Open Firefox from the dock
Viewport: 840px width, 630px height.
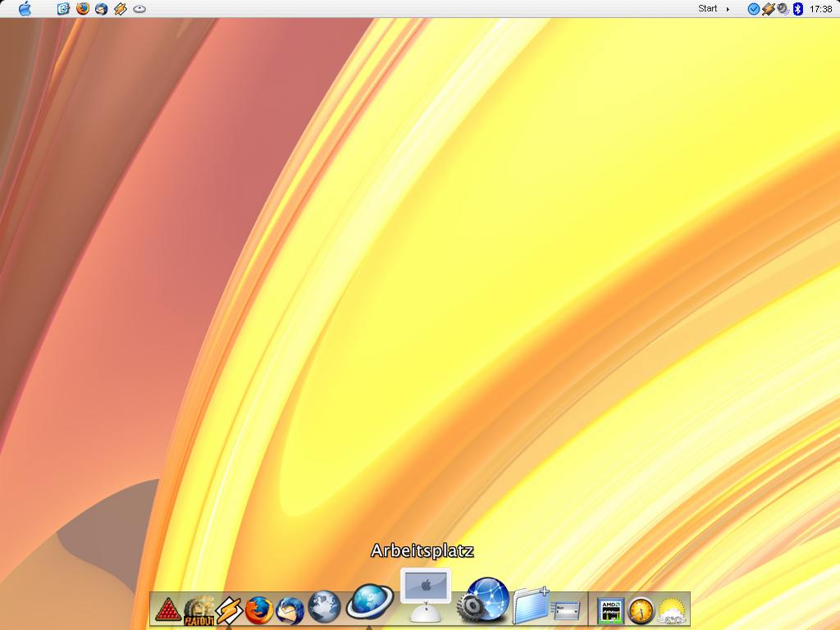click(259, 610)
